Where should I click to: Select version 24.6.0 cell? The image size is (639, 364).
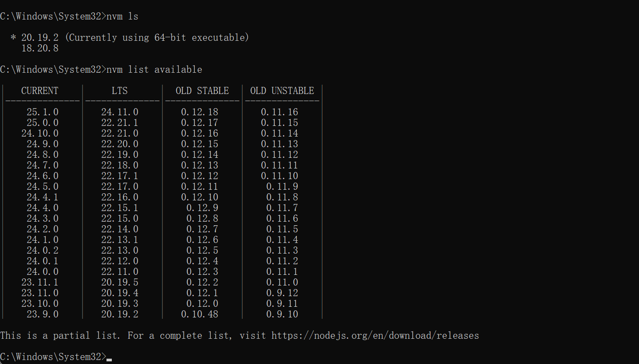[43, 176]
